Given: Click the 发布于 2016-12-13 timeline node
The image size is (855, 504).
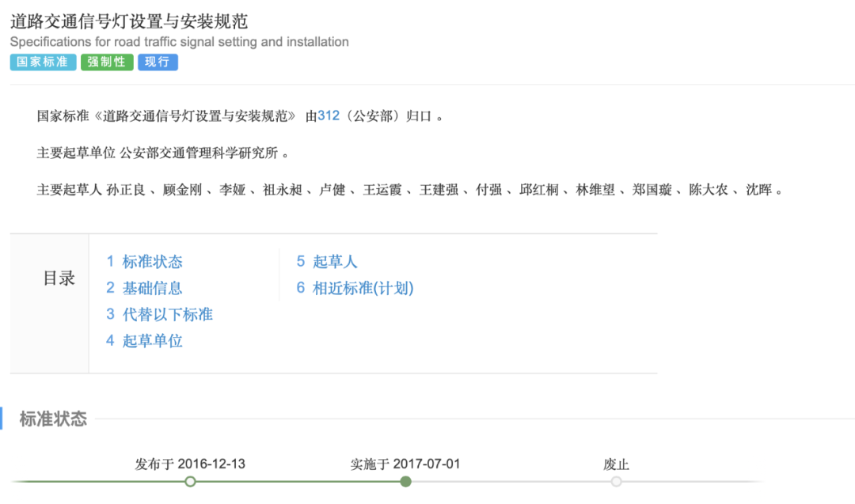Looking at the screenshot, I should click(x=190, y=481).
